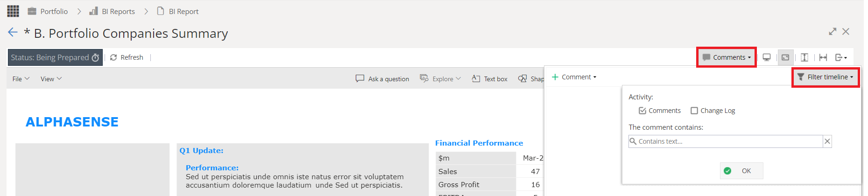The width and height of the screenshot is (868, 196).
Task: Open the add Comment dropdown
Action: [x=574, y=77]
